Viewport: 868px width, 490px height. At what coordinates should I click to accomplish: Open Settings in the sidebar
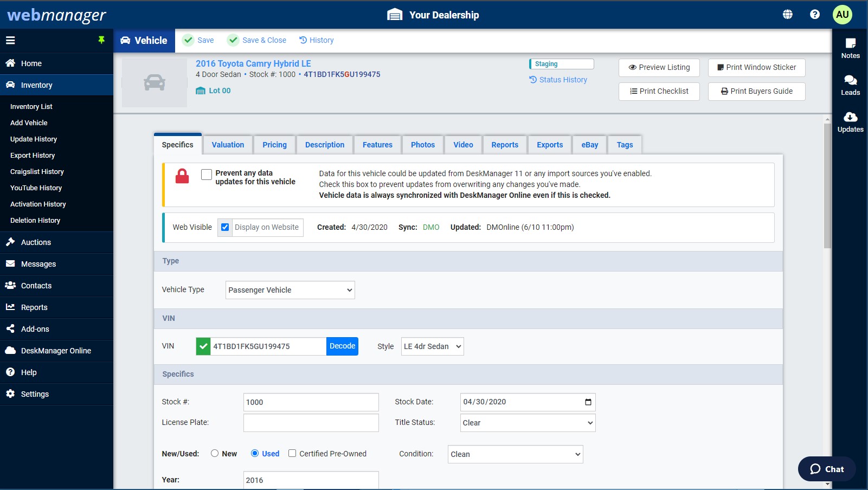(56, 394)
